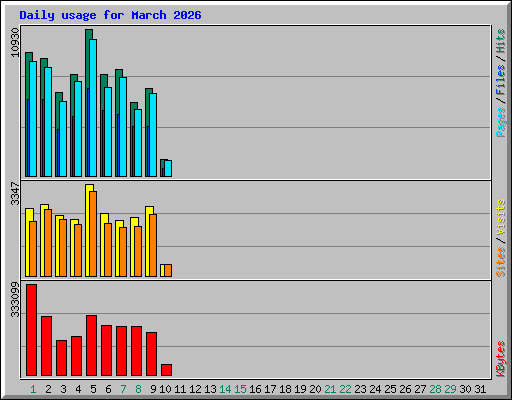Screen dimensions: 512x400
Task: Click the blue Files legend label
Action: click(500, 80)
